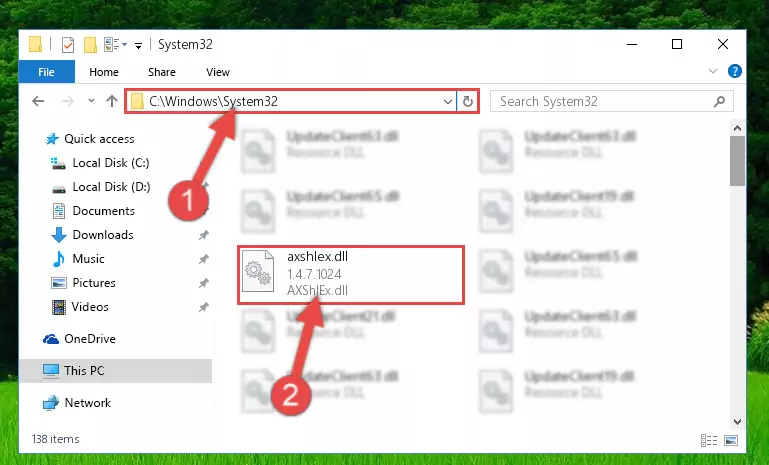
Task: Click the vertical scrollbar thumb
Action: [737, 161]
